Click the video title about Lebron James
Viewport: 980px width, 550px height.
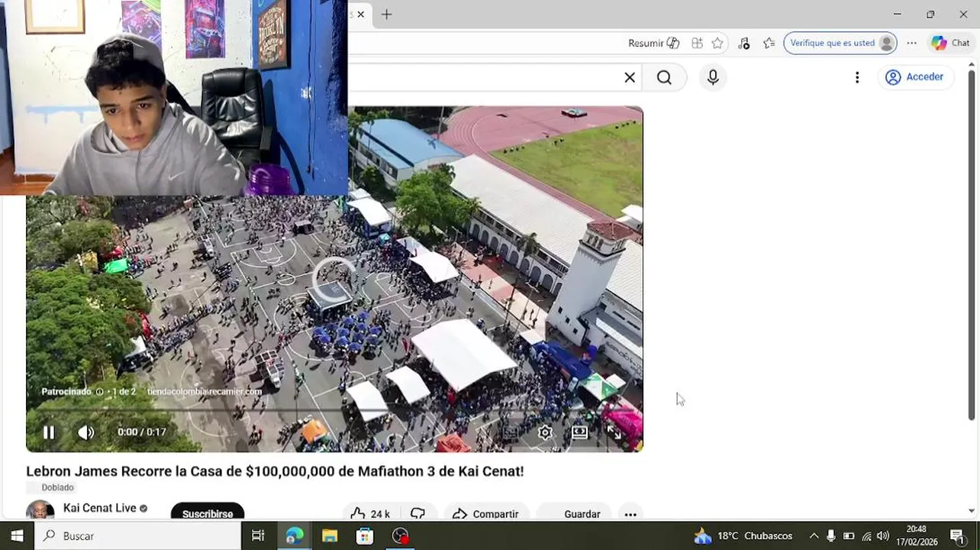click(275, 471)
